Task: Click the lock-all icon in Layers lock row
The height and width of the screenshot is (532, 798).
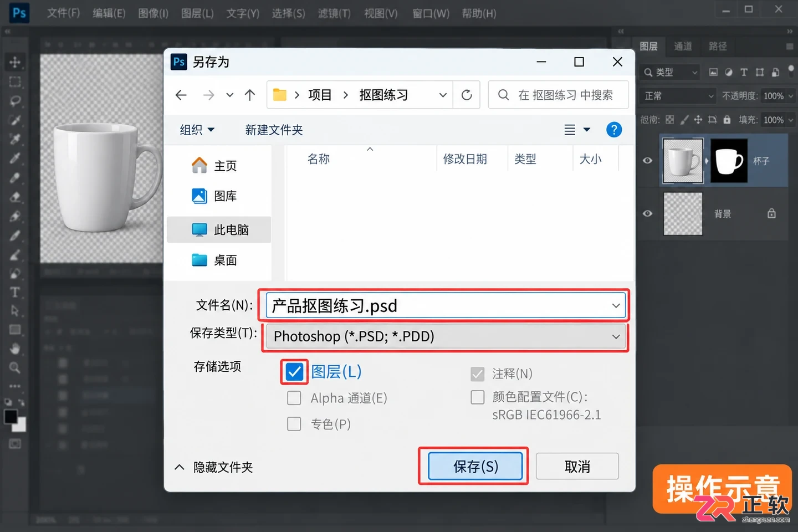Action: (727, 119)
